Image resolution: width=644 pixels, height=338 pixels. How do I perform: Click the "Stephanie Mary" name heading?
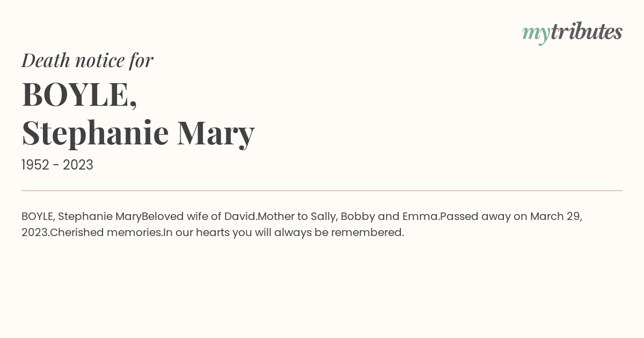[138, 133]
